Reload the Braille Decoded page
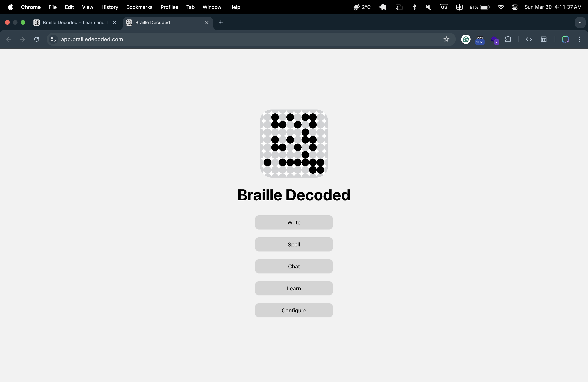 tap(37, 39)
